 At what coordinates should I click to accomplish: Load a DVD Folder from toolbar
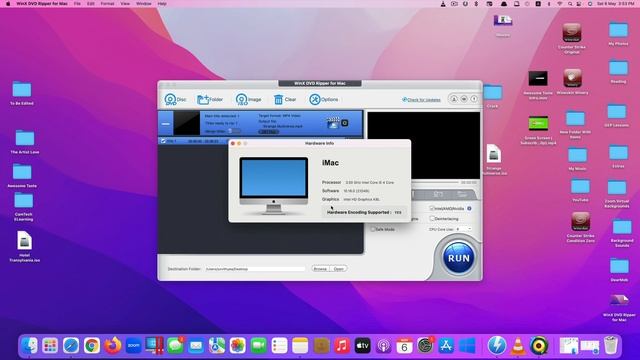click(x=210, y=99)
